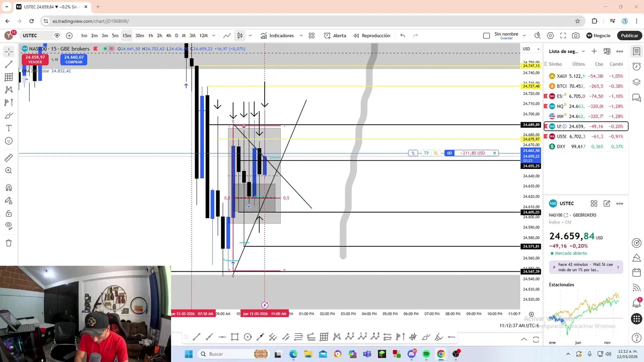Click the compare or add symbol plus icon

click(x=69, y=36)
